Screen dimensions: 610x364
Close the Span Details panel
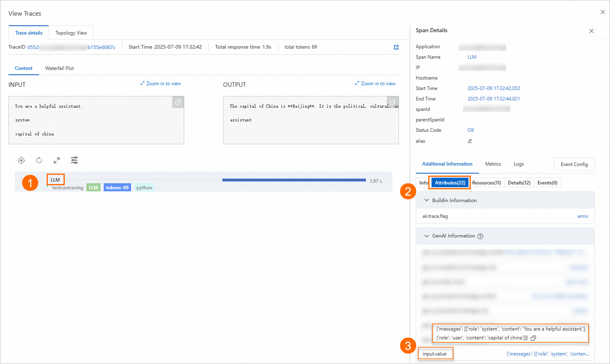[x=592, y=31]
